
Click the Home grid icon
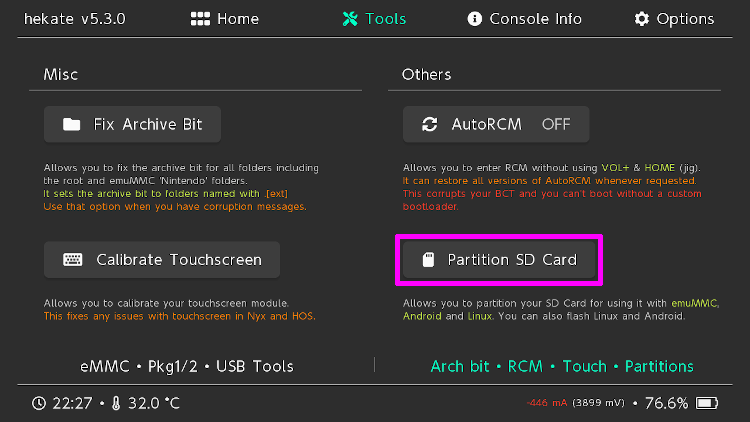click(x=199, y=19)
